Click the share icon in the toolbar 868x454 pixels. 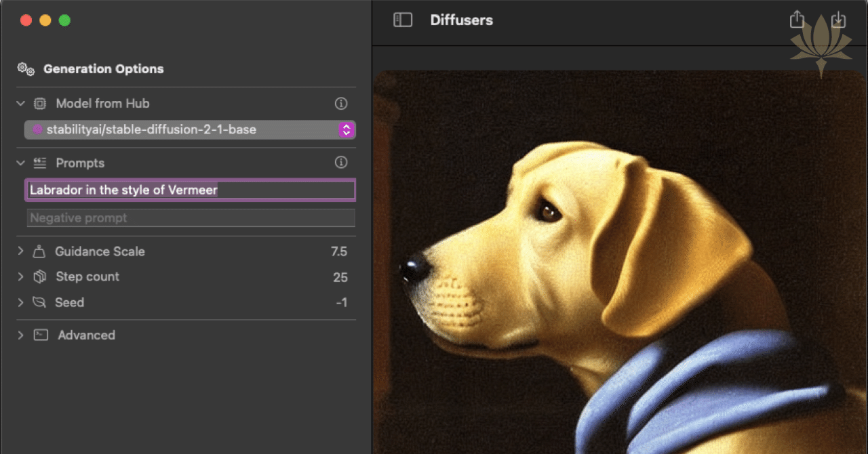pyautogui.click(x=797, y=20)
